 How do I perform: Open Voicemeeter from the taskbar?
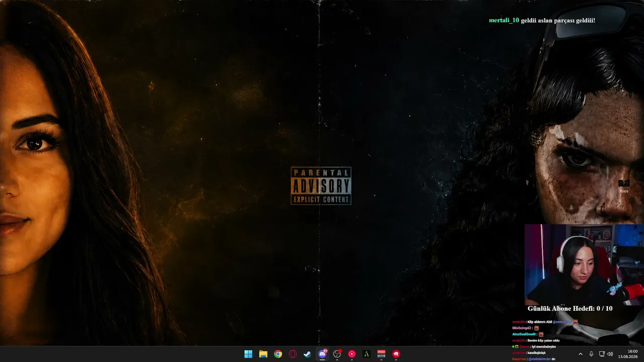pos(381,354)
